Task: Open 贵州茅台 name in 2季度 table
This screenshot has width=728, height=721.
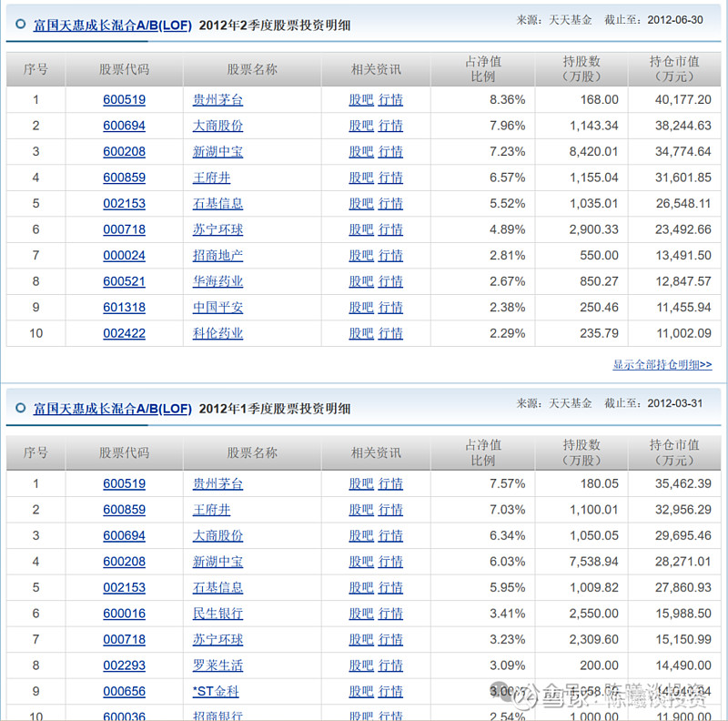Action: (x=217, y=100)
